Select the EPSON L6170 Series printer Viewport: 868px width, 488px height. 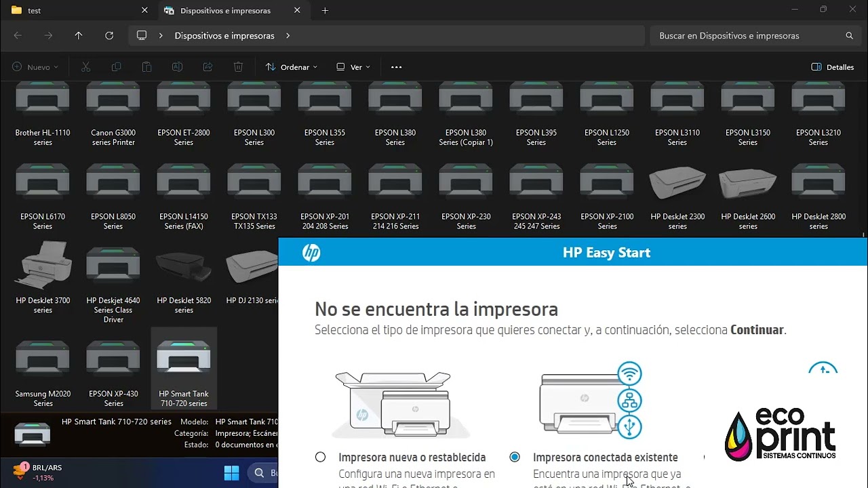[x=43, y=197]
